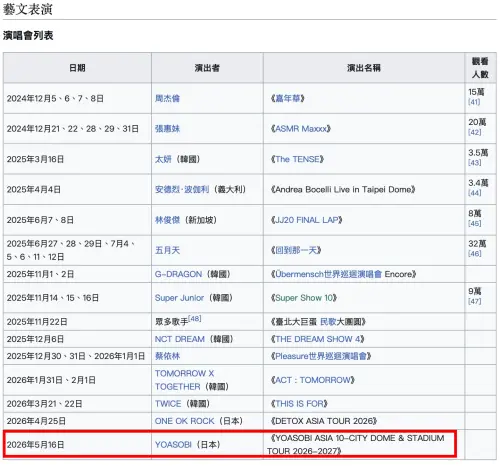Open the 《嘉年華》 concert link

point(288,98)
